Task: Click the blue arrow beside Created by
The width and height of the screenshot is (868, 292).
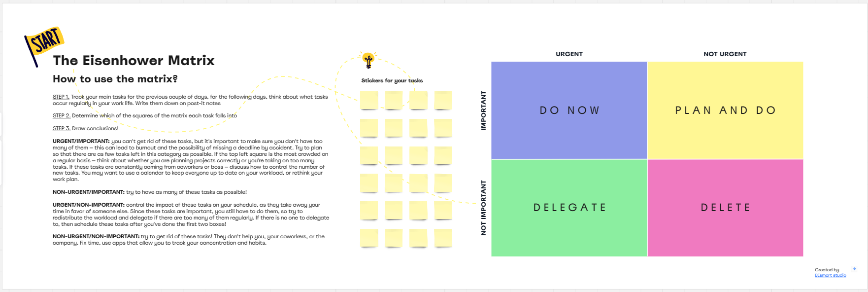Action: [854, 269]
